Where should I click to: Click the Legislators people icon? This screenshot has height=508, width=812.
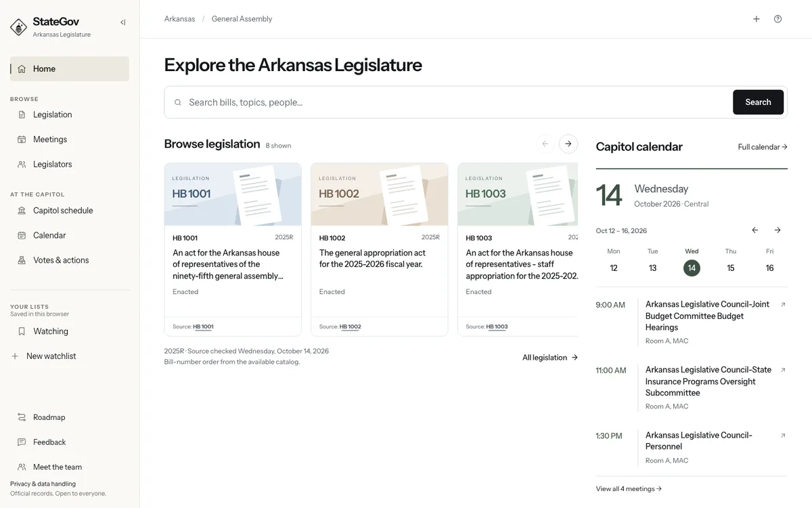pos(22,165)
